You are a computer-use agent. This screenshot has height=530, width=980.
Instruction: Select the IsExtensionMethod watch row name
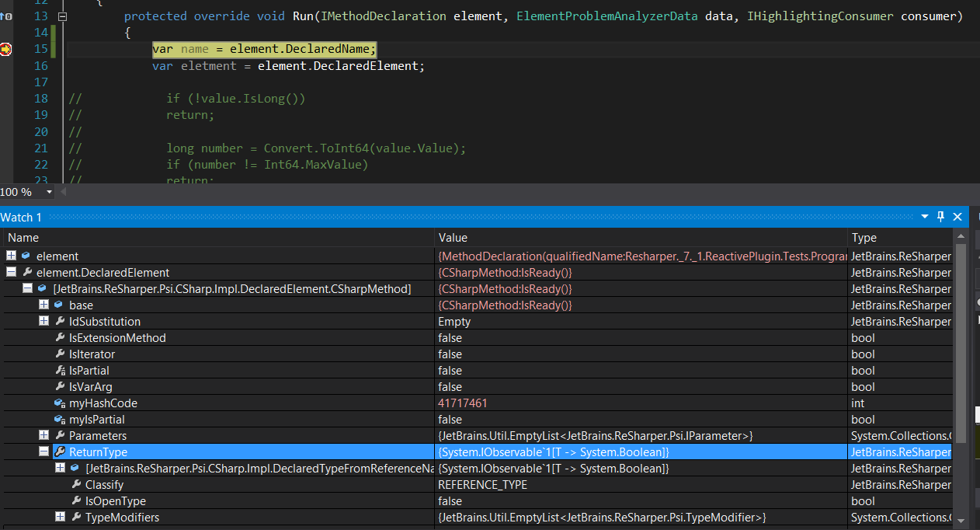pos(117,337)
